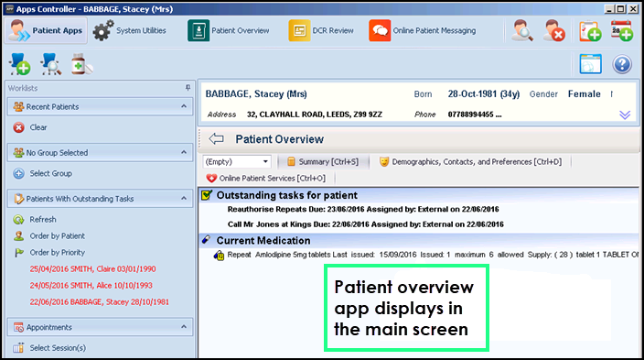
Task: Click the Select Session(s) calendar icon
Action: pos(18,348)
